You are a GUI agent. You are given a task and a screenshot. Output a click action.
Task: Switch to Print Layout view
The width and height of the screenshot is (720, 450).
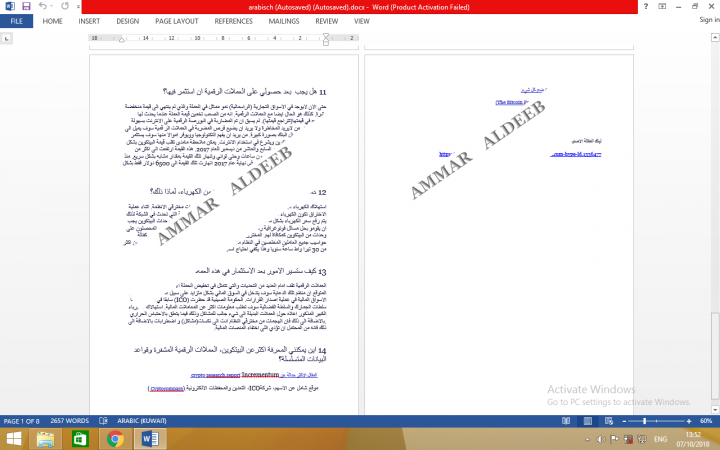coord(587,421)
